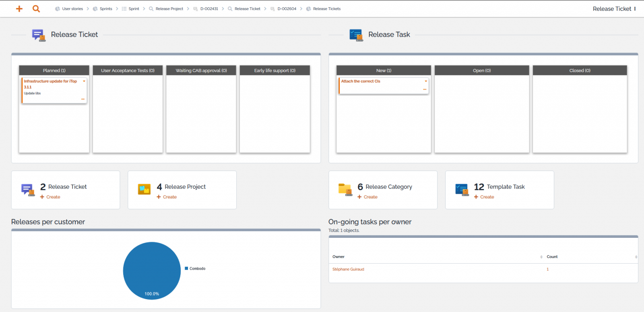Image resolution: width=644 pixels, height=312 pixels.
Task: Sort table by Count column arrows
Action: click(636, 257)
